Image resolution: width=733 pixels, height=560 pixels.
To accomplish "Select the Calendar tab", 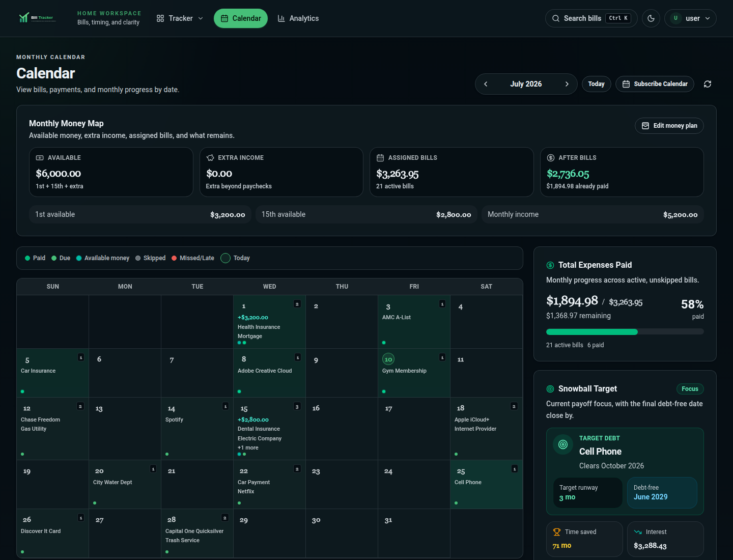I will pos(241,18).
